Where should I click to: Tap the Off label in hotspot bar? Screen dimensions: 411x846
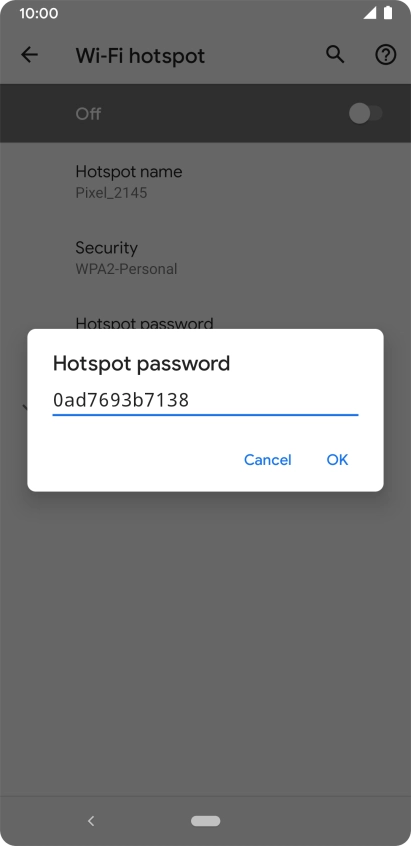(88, 114)
